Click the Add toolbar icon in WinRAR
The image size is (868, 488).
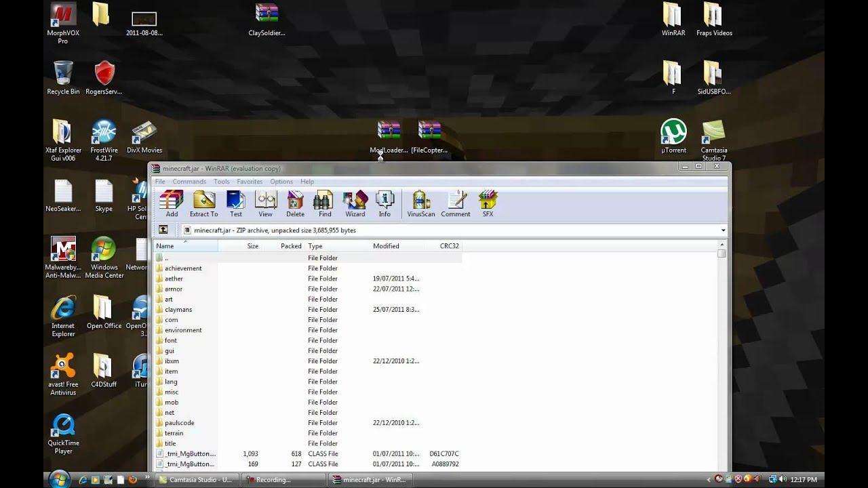[x=172, y=203]
